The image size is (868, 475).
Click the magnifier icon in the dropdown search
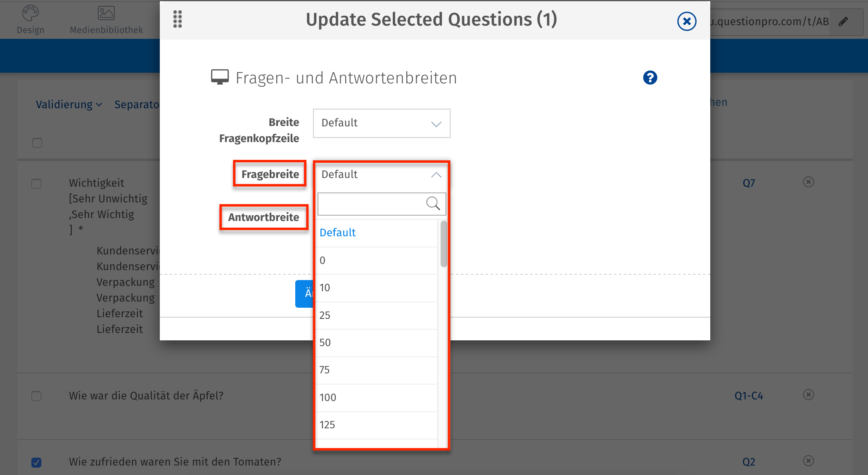point(433,203)
